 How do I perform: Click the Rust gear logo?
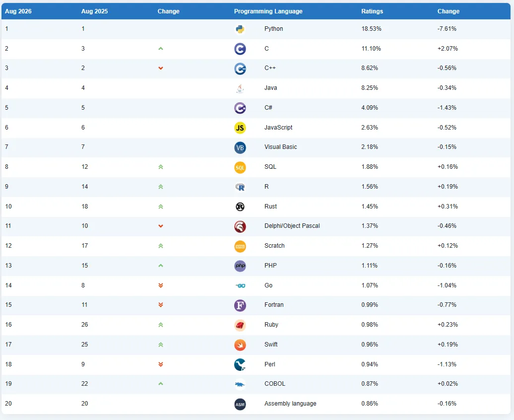(240, 207)
